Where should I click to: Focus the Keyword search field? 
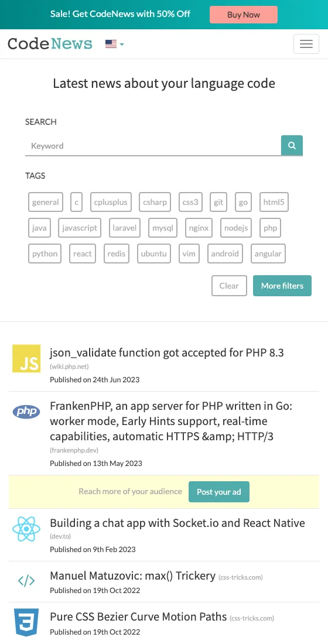click(x=153, y=146)
